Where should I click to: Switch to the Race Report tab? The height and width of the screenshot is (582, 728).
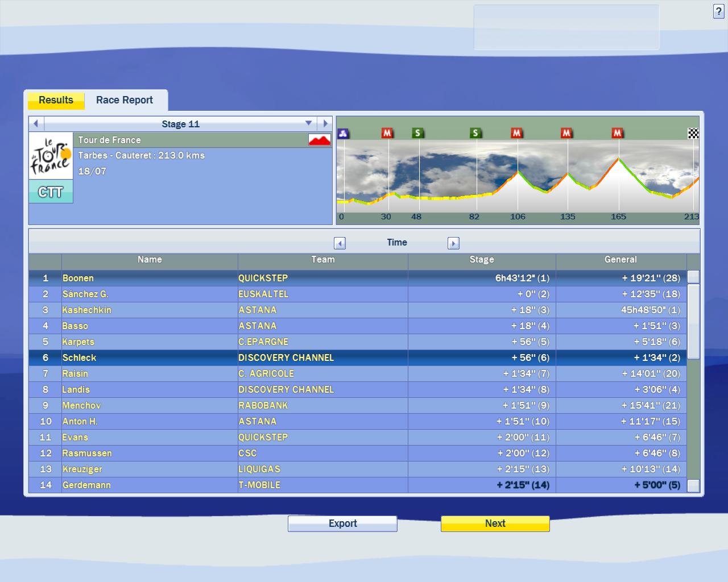click(x=124, y=100)
